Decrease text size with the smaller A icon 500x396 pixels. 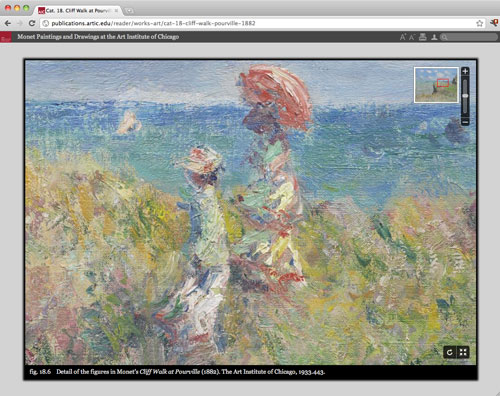click(412, 37)
